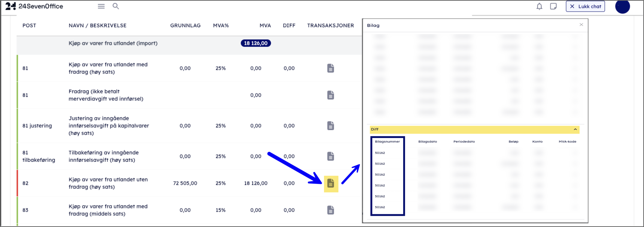View transactions for post 81 justering
This screenshot has width=644, height=227.
tap(331, 126)
